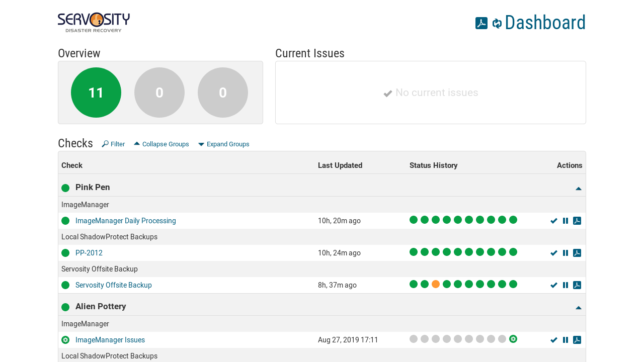
Task: Pause the Servosity Offsite Backup check
Action: (x=566, y=285)
